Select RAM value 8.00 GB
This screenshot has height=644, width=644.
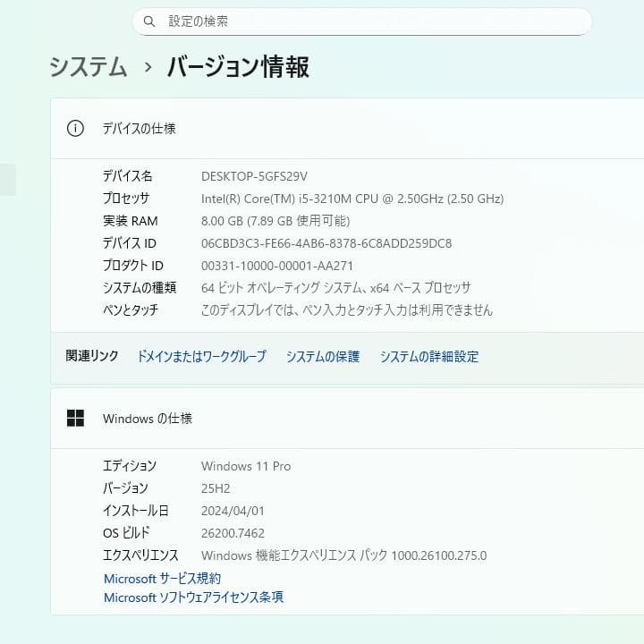222,221
